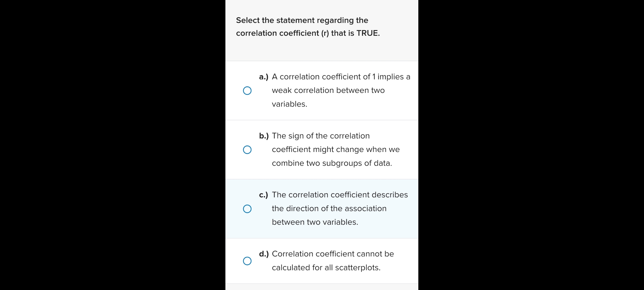Select the radio button for option b
Screen dimensions: 644x290
[247, 150]
